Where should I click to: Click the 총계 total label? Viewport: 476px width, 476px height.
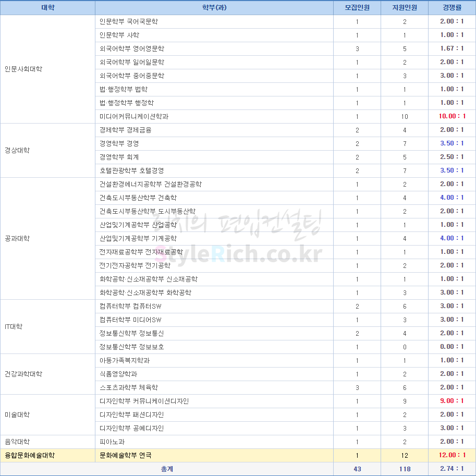[167, 469]
